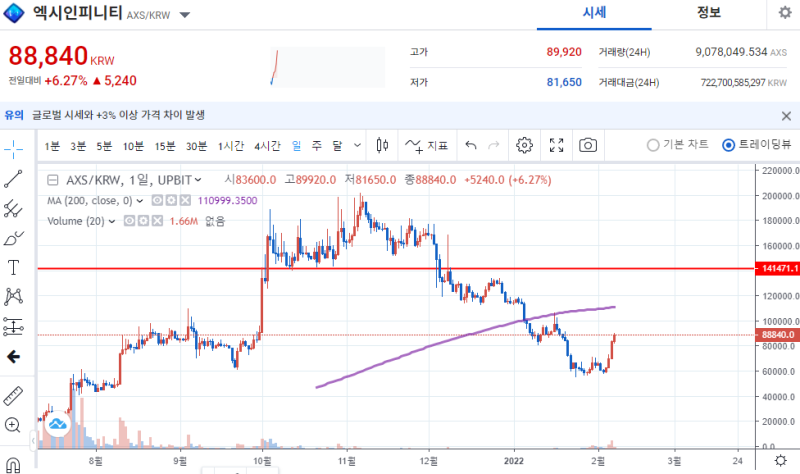Select the 10분 interval
The width and height of the screenshot is (800, 474).
click(133, 146)
